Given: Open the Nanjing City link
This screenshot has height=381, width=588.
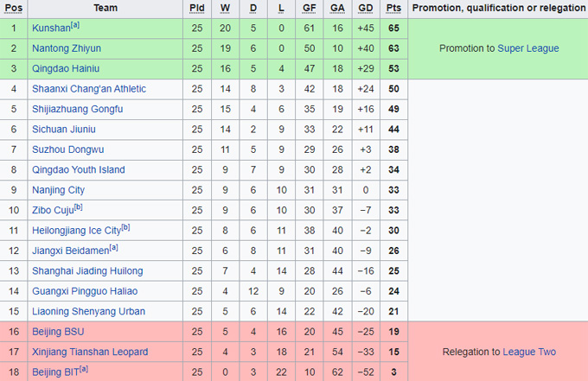Looking at the screenshot, I should 59,190.
